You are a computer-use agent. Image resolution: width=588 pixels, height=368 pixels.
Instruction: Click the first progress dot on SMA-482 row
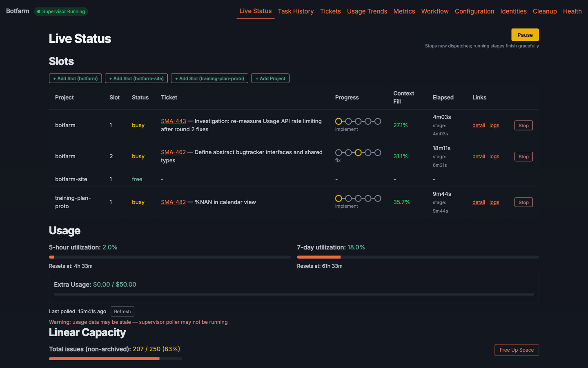click(x=339, y=198)
